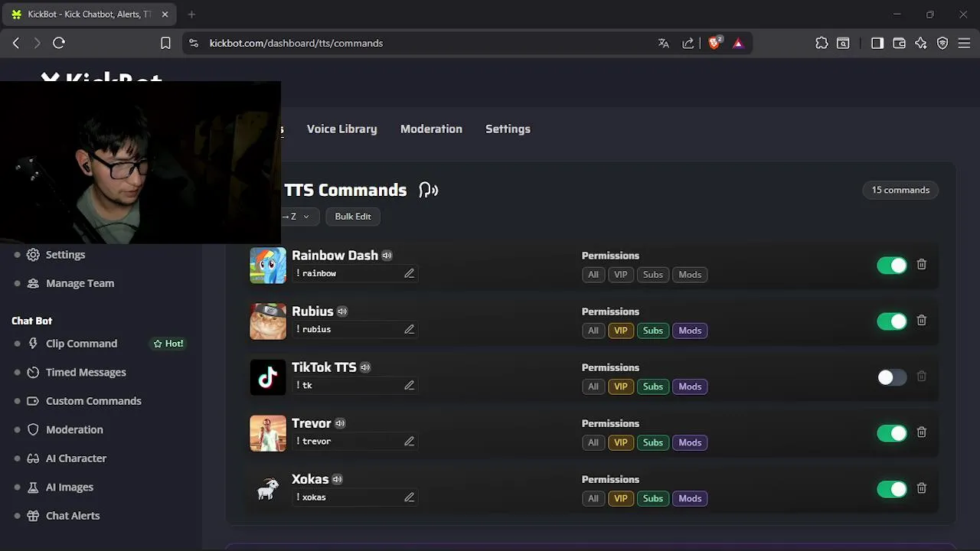Preview Trevor voice speaker icon
The image size is (980, 551).
[x=340, y=423]
